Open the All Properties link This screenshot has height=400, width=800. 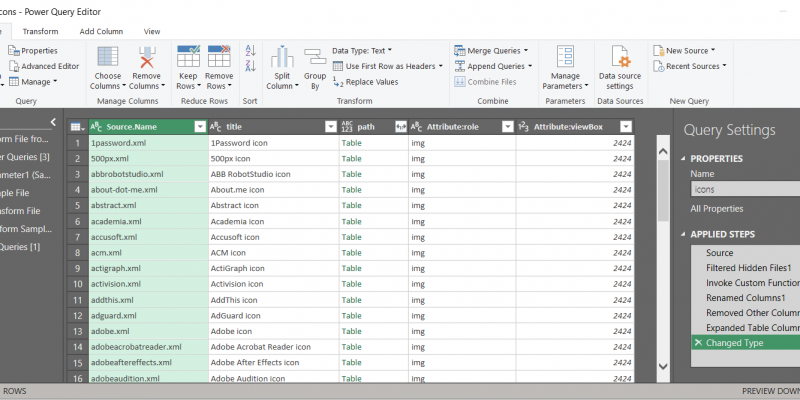716,208
